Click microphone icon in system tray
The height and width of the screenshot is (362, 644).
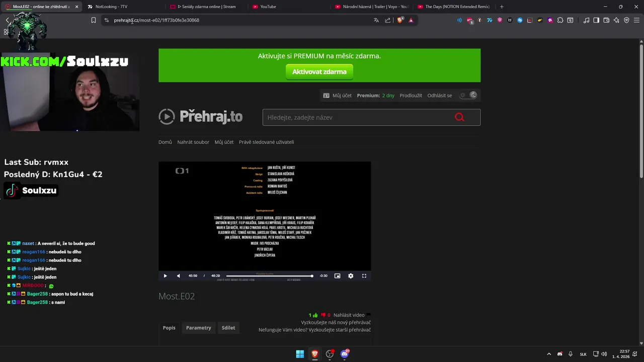click(x=571, y=354)
